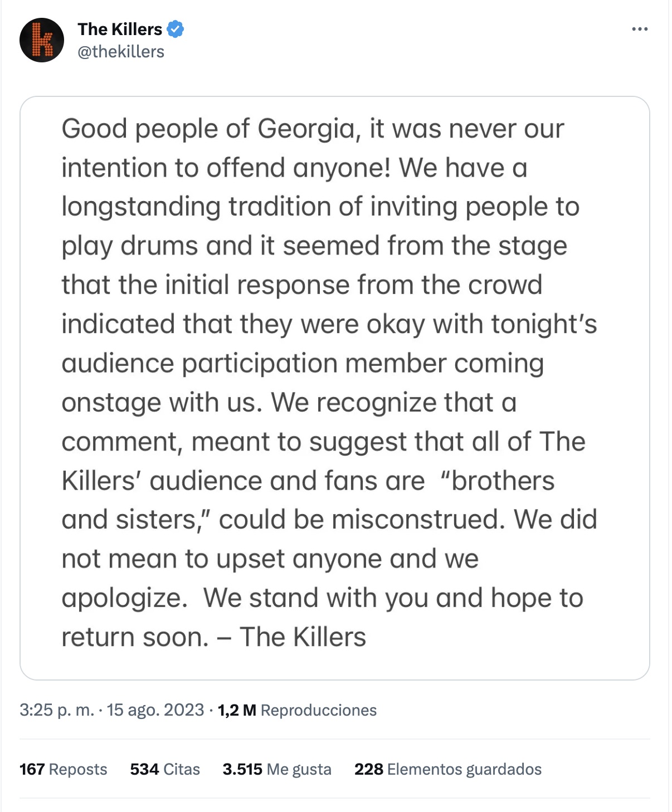The width and height of the screenshot is (672, 812).
Task: Click the 15 ago. 2023 date
Action: coord(155,710)
